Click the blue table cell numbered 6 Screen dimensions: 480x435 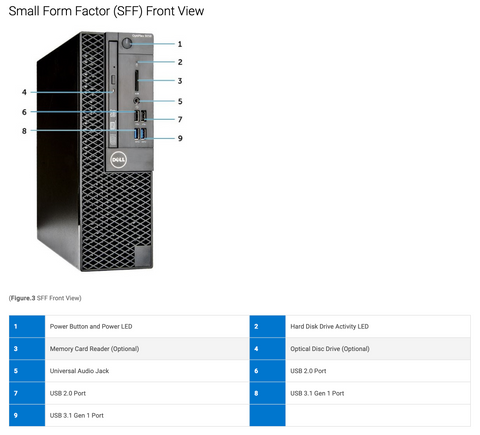tap(268, 371)
